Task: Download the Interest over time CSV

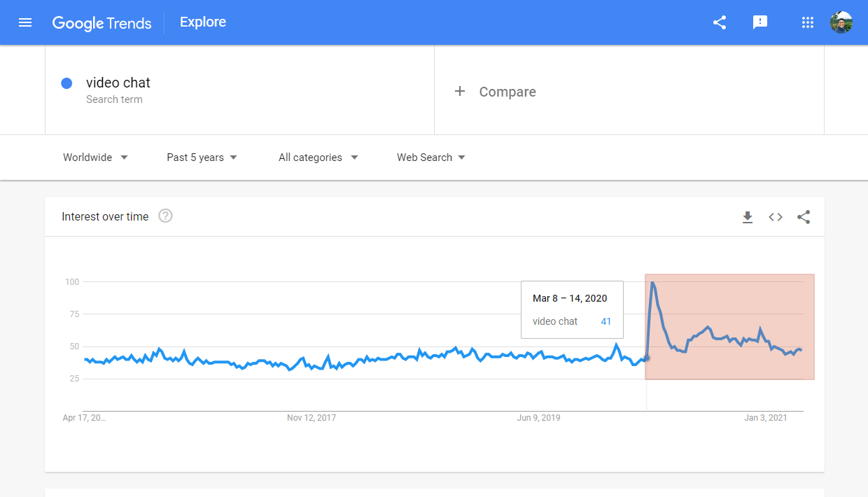Action: pyautogui.click(x=748, y=217)
